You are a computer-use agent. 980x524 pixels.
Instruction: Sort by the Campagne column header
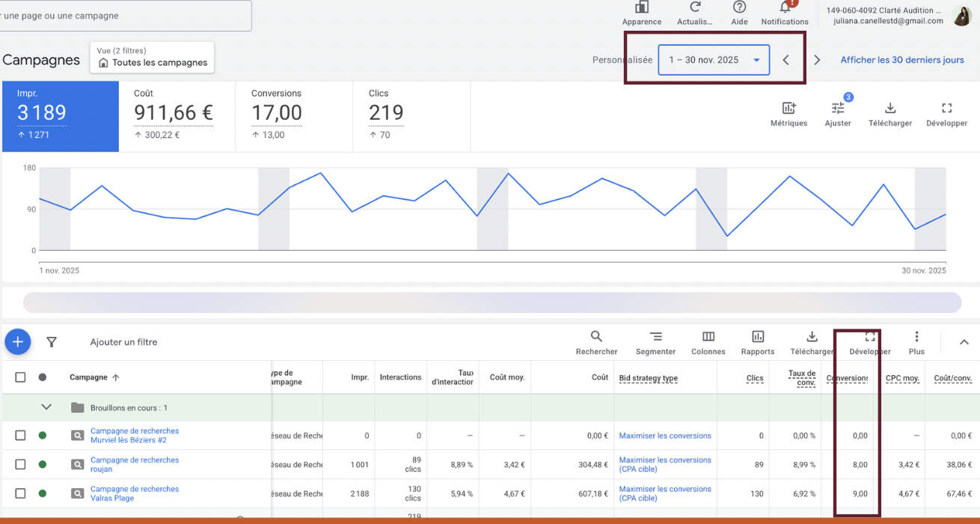94,377
